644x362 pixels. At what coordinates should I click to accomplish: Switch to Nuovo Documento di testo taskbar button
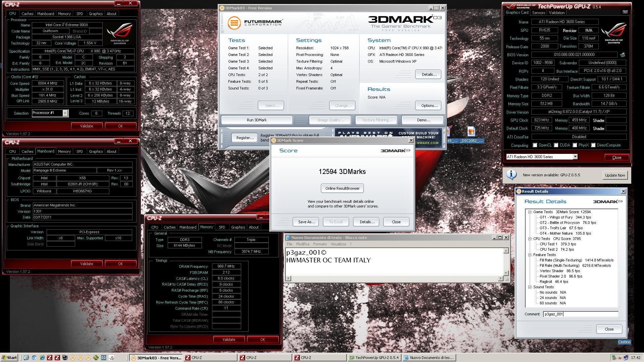(429, 358)
